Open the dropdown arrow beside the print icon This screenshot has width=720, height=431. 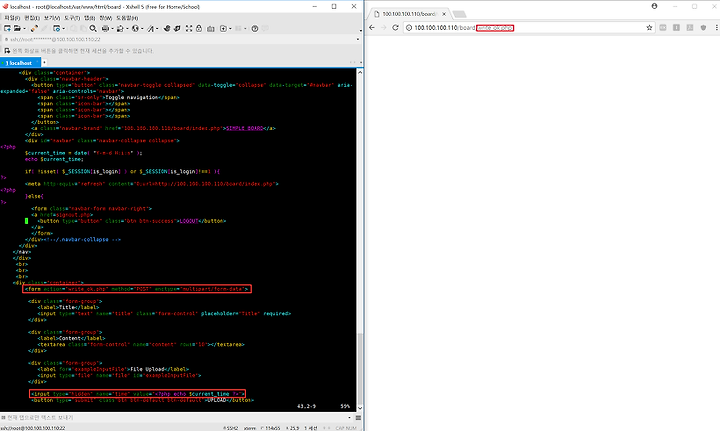coord(112,28)
